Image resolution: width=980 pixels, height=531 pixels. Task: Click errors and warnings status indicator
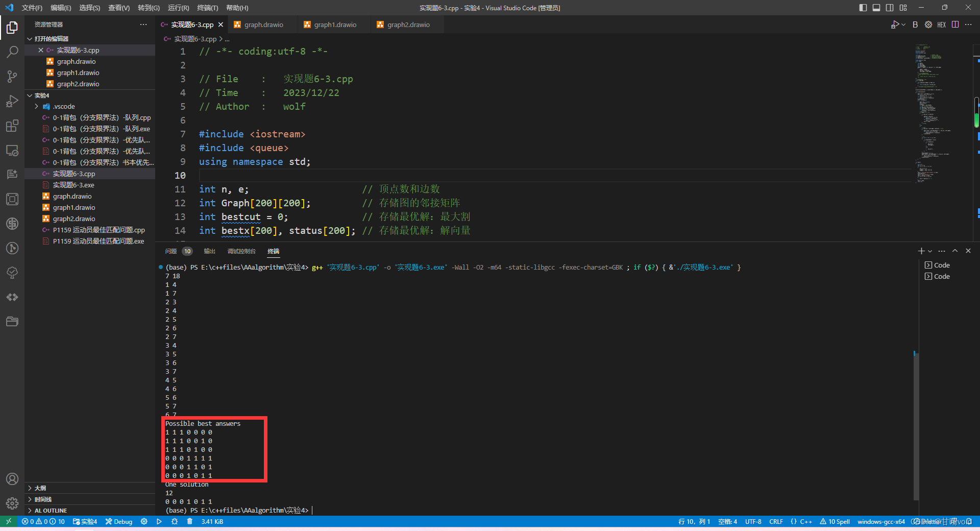point(43,521)
